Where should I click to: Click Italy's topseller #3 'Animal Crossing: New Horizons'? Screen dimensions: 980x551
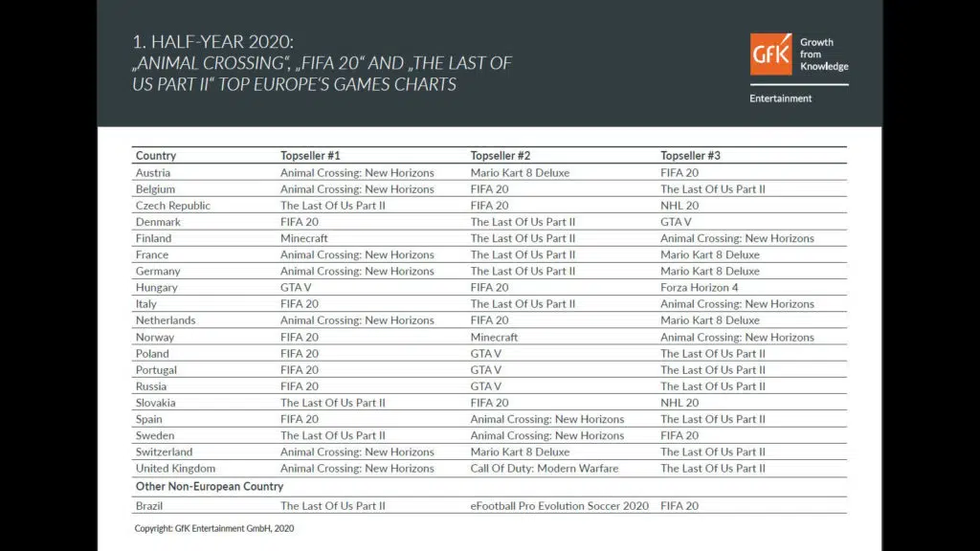click(x=737, y=303)
